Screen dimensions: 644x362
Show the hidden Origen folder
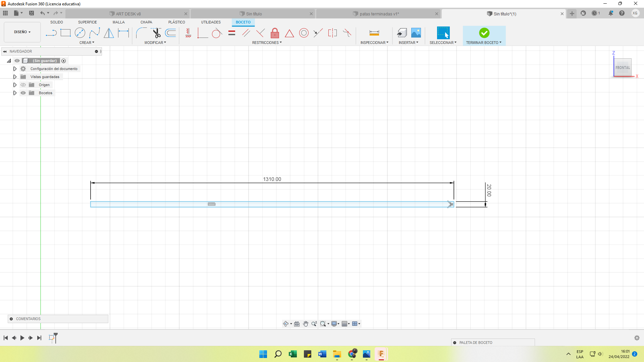[23, 85]
